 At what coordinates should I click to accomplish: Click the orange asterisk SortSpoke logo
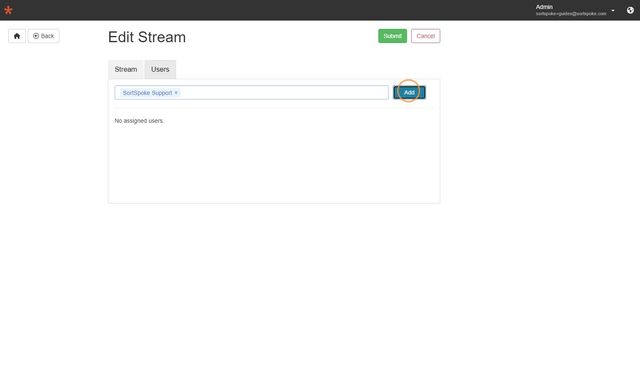pos(8,10)
